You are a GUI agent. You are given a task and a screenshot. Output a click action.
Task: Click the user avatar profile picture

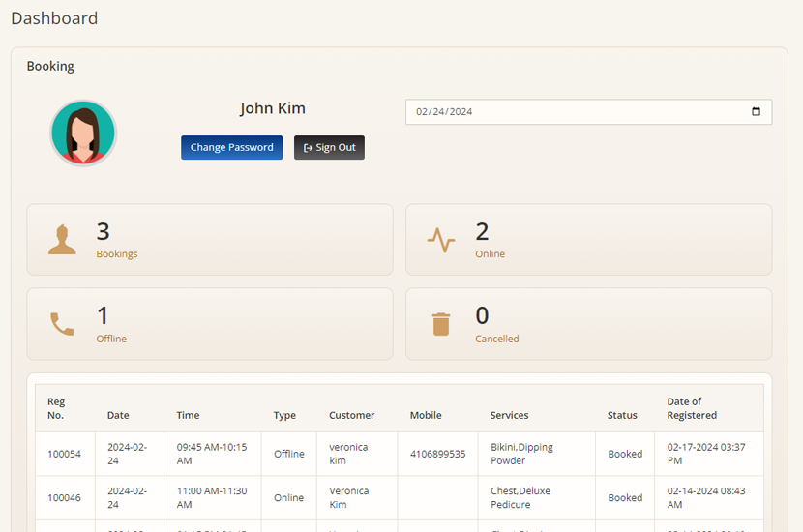tap(83, 133)
